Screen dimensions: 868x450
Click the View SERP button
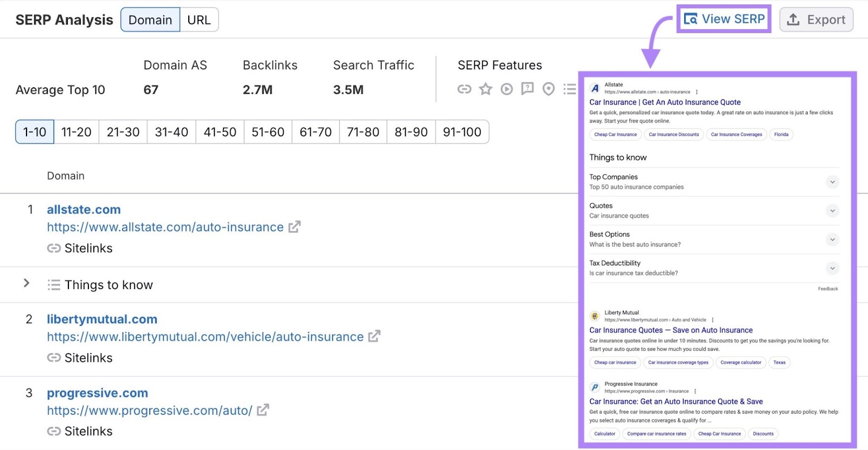(724, 20)
